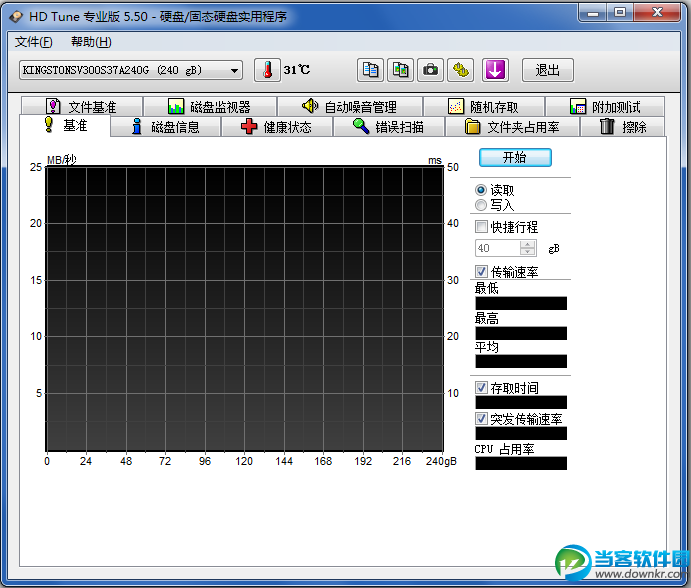Click the 平均 average value box
The height and width of the screenshot is (588, 691).
(521, 361)
